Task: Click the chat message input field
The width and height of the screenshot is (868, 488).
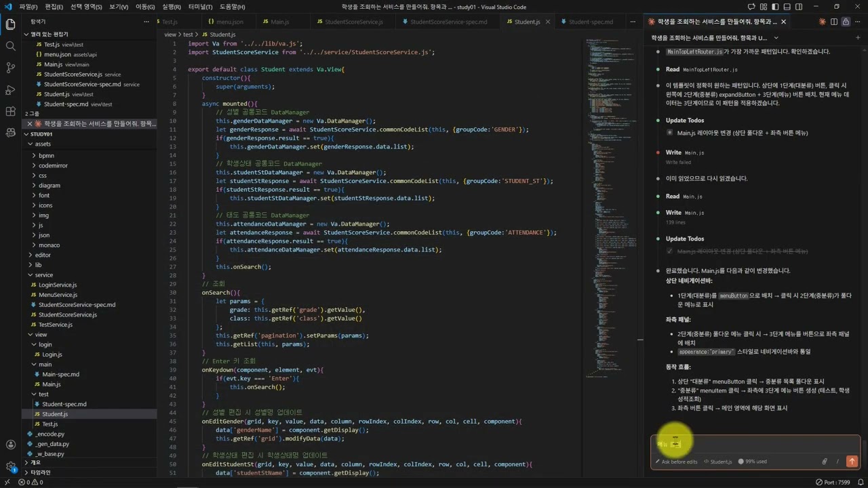Action: 754,444
